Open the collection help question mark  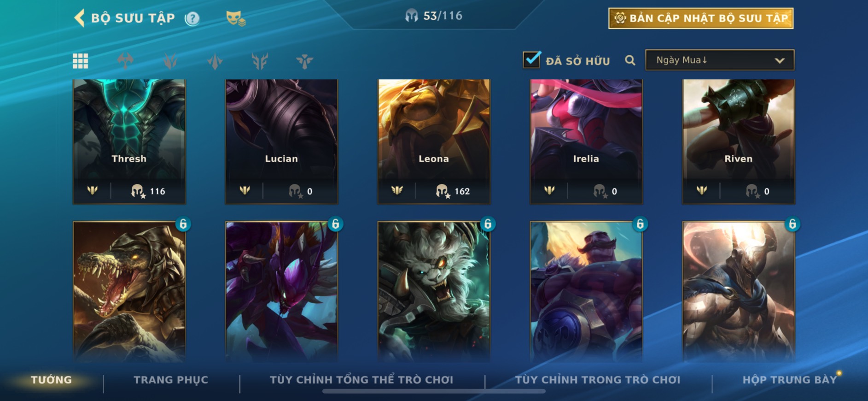tap(192, 18)
